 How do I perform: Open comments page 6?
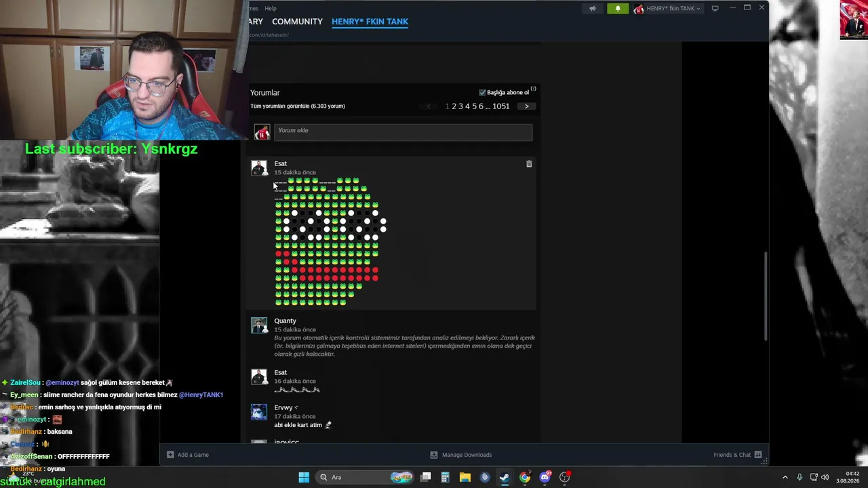[x=481, y=106]
